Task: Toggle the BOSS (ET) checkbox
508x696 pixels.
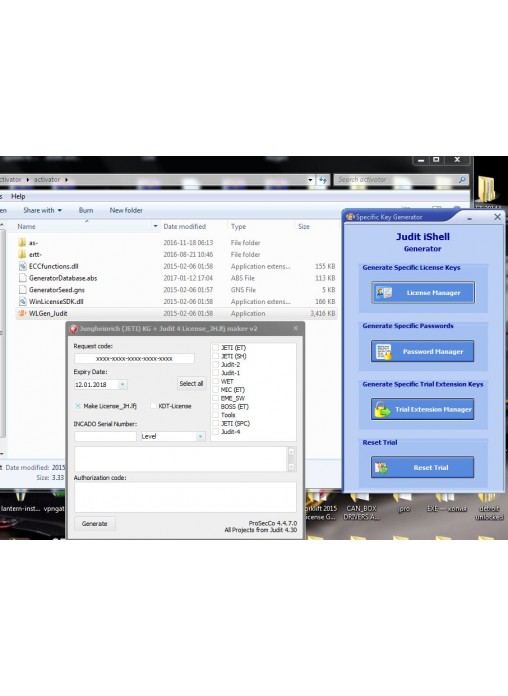Action: coord(216,407)
